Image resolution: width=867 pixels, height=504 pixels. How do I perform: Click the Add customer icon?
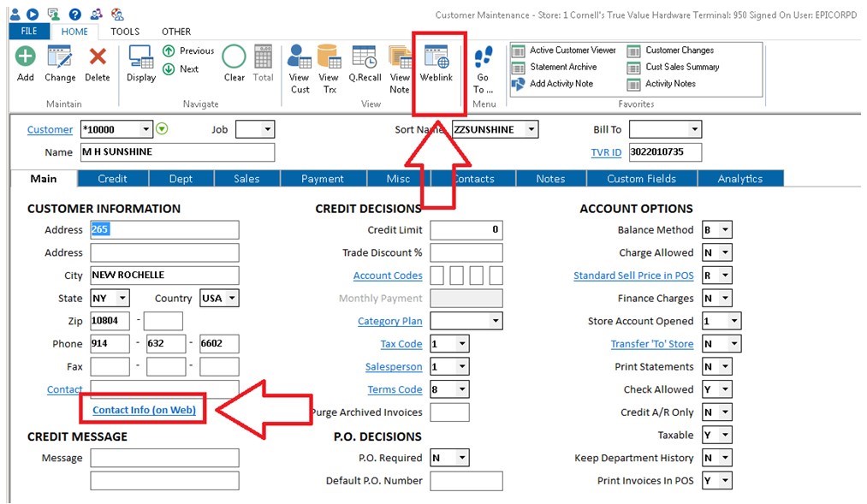coord(26,57)
